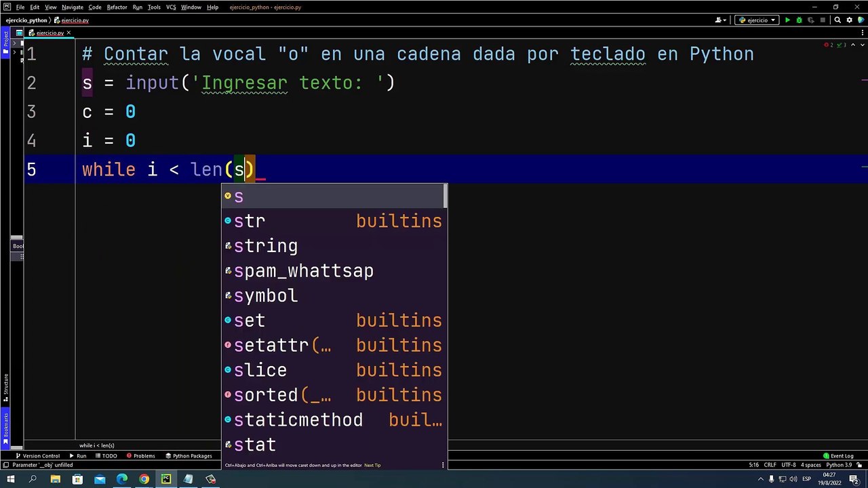
Task: Open Microsoft Edge from the taskbar
Action: pos(122,479)
